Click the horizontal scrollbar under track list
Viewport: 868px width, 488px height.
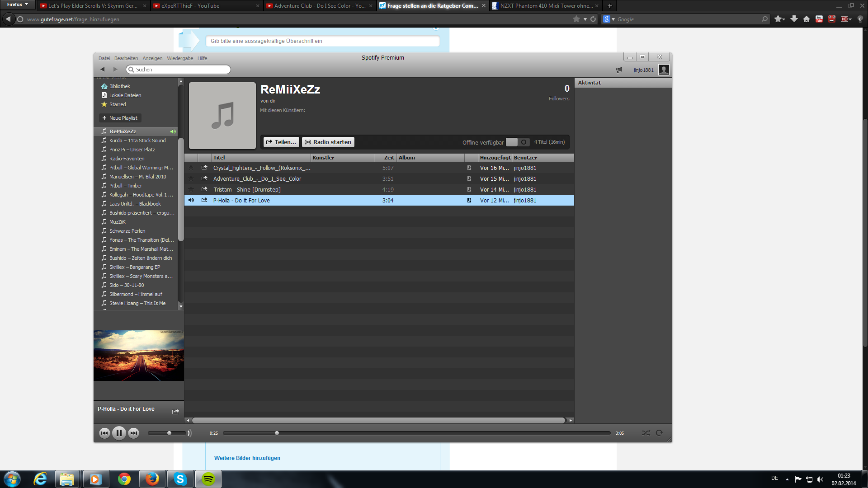coord(379,420)
